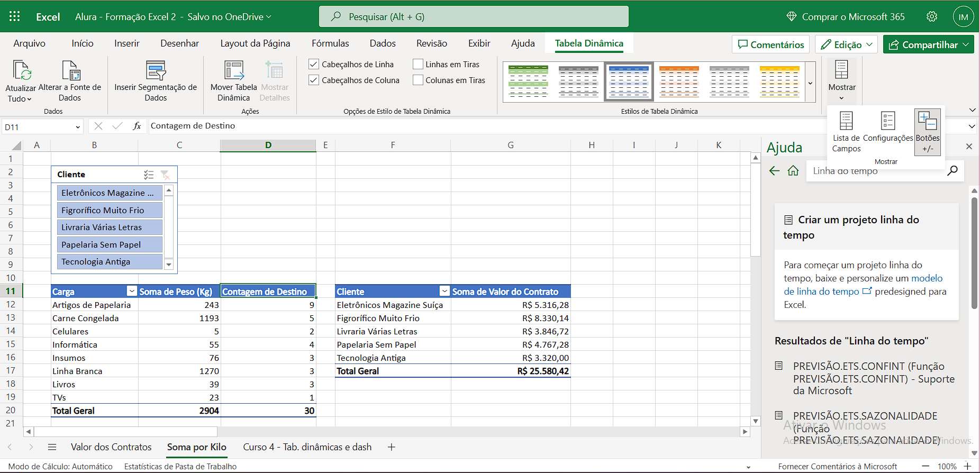This screenshot has height=473, width=980.
Task: Open Estatísticas de Pasta de Trabalho
Action: (180, 466)
